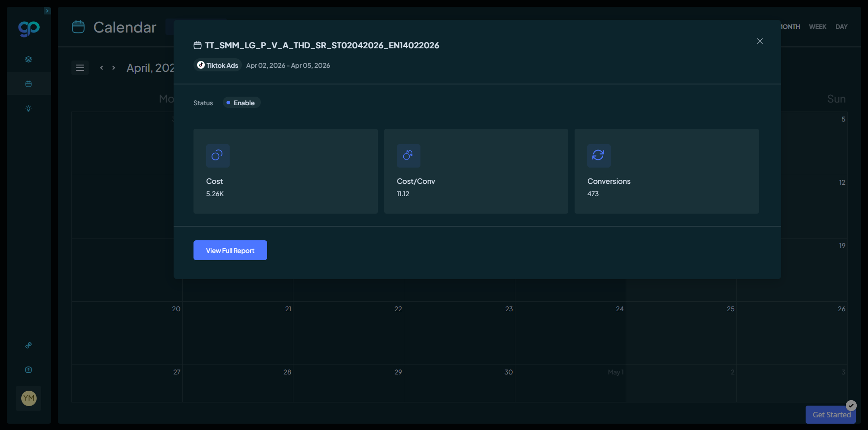The image size is (868, 430).
Task: Go to the next month
Action: click(x=114, y=68)
